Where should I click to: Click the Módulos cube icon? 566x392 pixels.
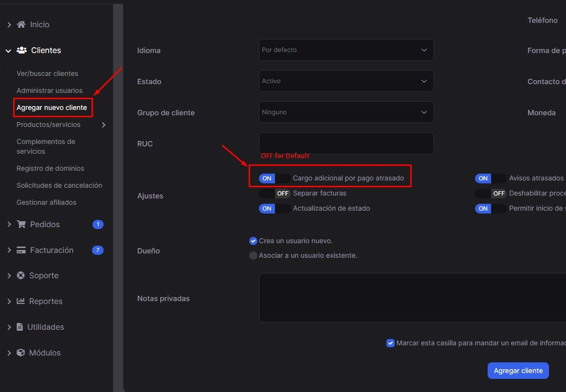[x=20, y=353]
